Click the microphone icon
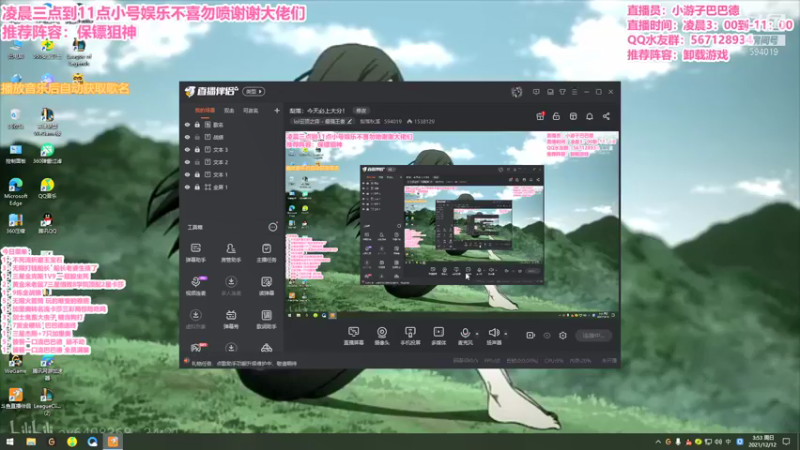Image resolution: width=800 pixels, height=450 pixels. point(465,334)
